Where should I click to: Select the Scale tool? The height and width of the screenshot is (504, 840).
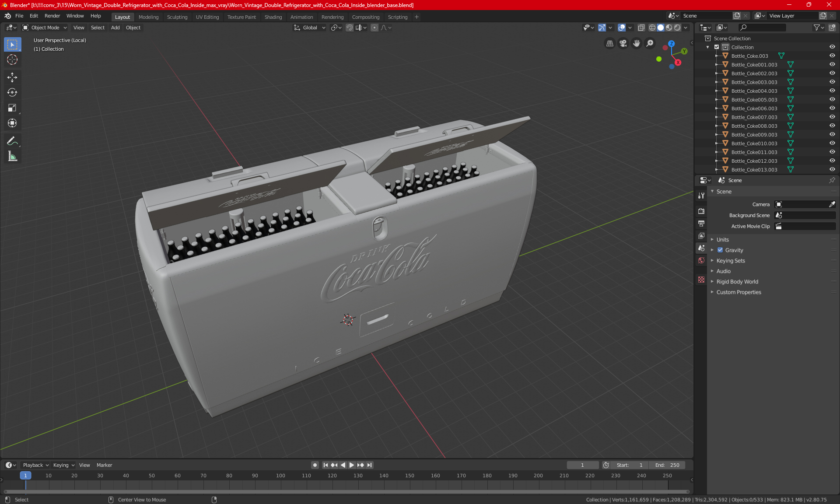point(12,108)
